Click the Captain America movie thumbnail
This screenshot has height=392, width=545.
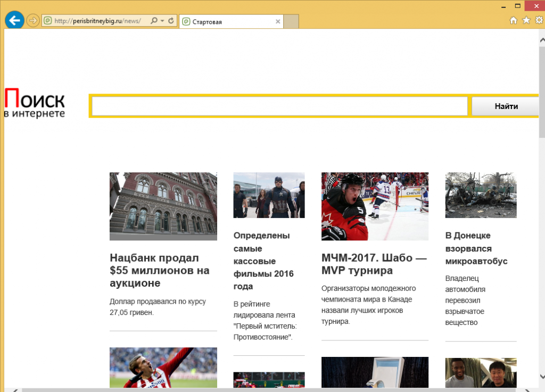[x=269, y=195]
